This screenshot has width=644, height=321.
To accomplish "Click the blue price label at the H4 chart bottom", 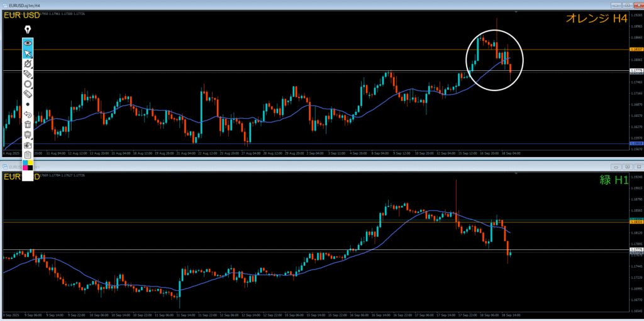I will [x=636, y=143].
